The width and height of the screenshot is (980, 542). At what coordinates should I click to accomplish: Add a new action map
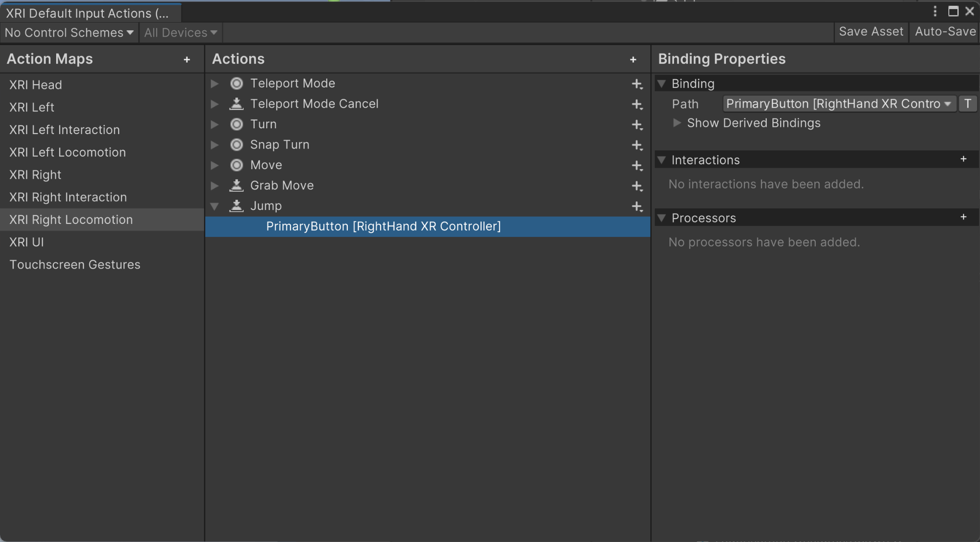[x=187, y=60]
